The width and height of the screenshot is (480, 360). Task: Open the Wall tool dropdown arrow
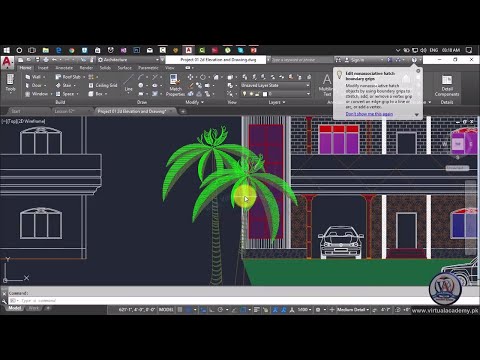[x=44, y=77]
